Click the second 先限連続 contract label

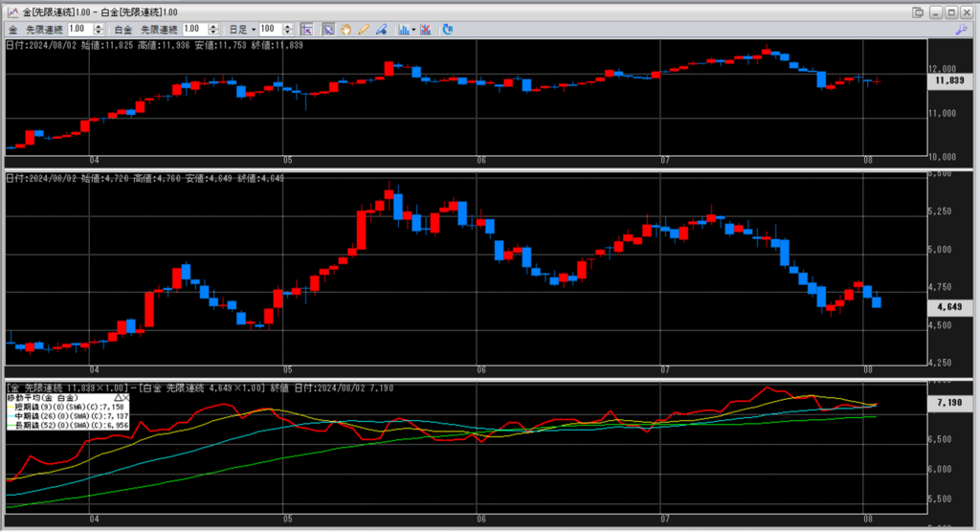158,30
